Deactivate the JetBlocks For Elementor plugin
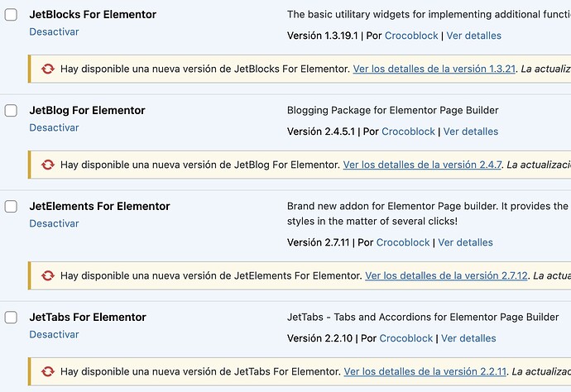 pyautogui.click(x=54, y=31)
